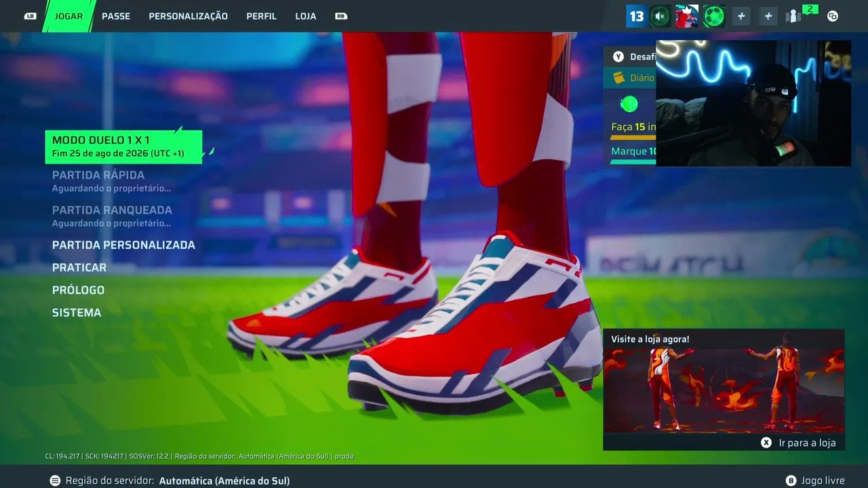This screenshot has width=868, height=488.
Task: Click 'Jogo livre' button
Action: point(823,481)
